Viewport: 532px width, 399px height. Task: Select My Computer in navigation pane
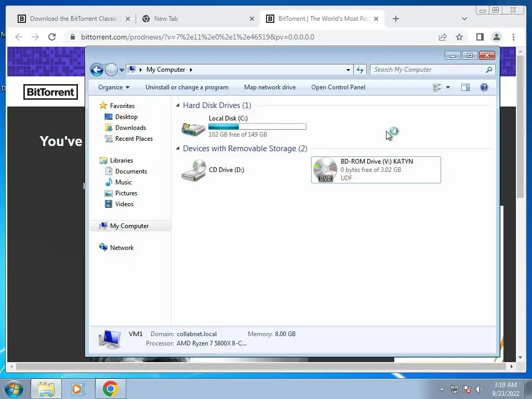pyautogui.click(x=130, y=226)
